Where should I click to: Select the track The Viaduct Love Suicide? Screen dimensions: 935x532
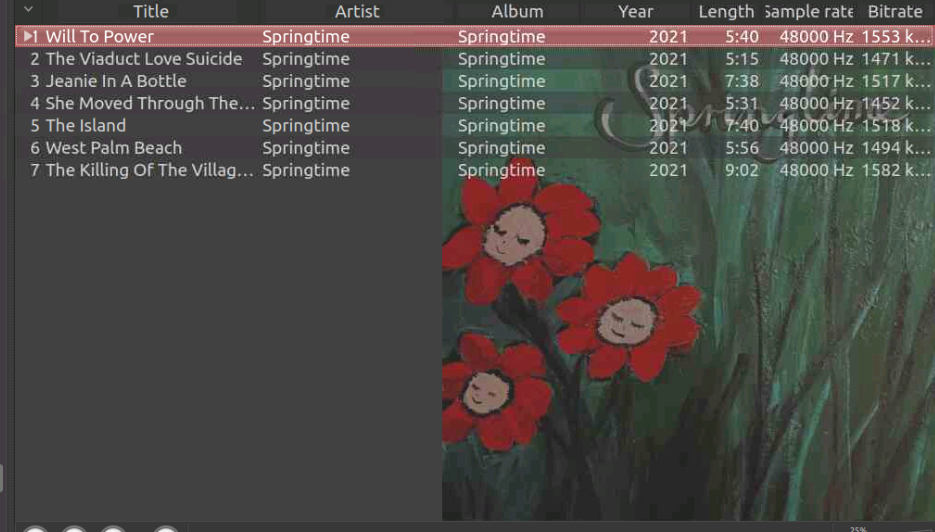coord(144,58)
